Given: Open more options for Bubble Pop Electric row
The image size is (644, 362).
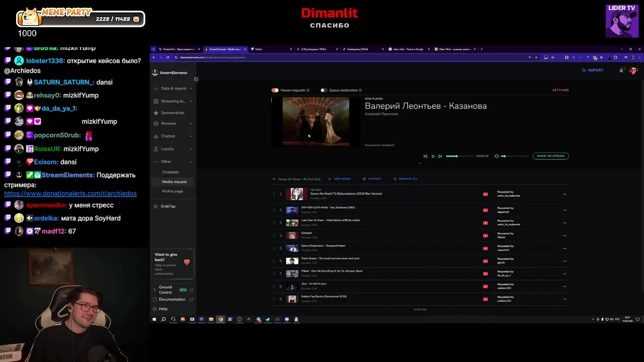Looking at the screenshot, I should click(565, 299).
